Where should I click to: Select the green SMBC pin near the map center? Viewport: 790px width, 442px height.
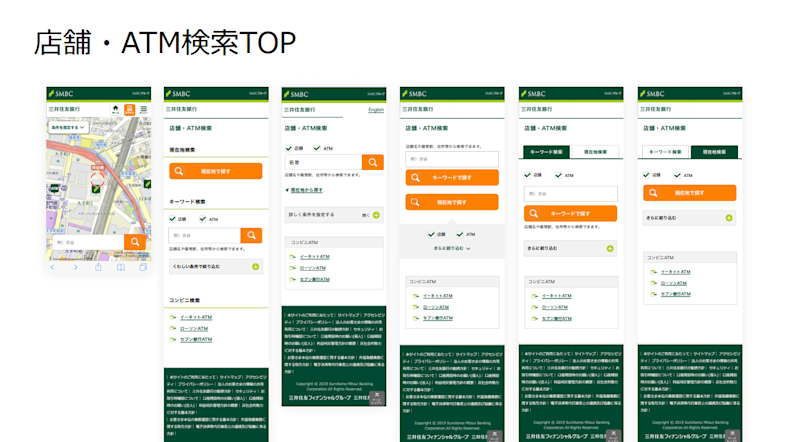click(96, 189)
